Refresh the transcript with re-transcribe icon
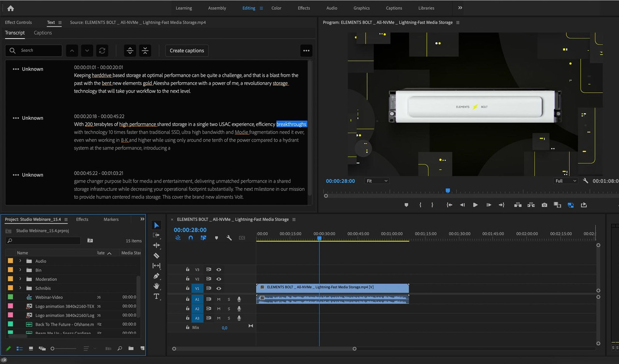Screen dimensions: 619x364 (102, 50)
